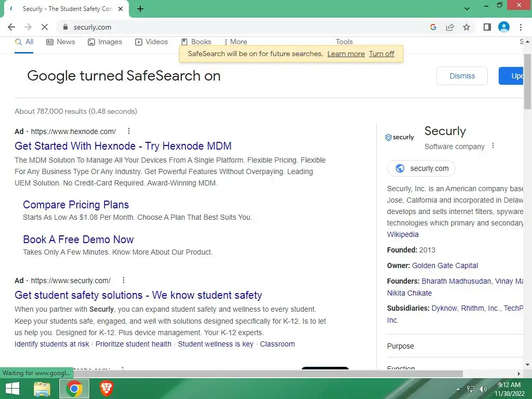Open the taskbar clock and date
Image resolution: width=532 pixels, height=399 pixels.
click(509, 389)
